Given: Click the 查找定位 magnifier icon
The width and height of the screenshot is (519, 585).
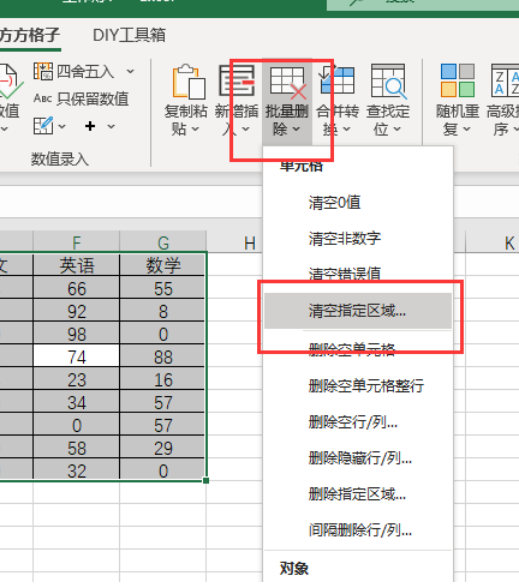Looking at the screenshot, I should pyautogui.click(x=388, y=81).
